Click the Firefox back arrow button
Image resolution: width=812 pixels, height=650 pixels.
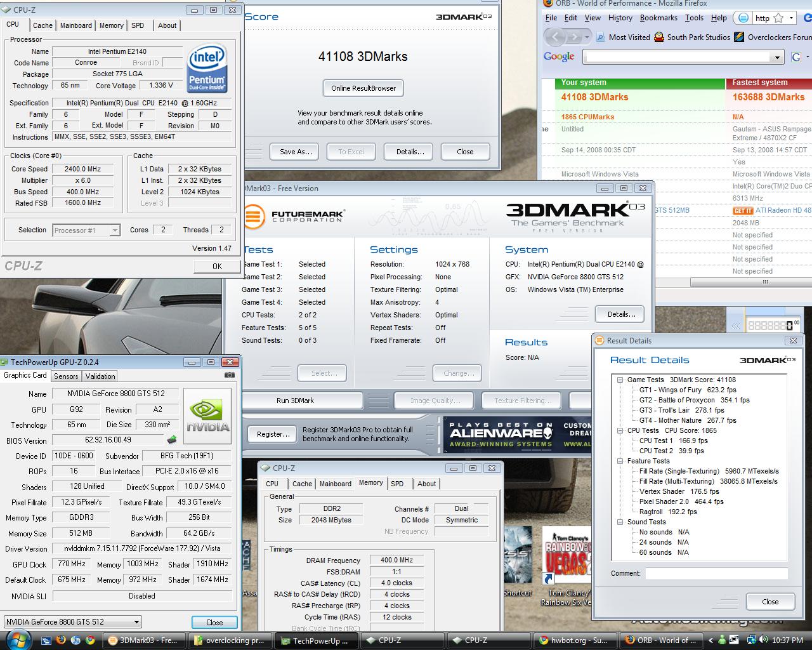(x=555, y=37)
